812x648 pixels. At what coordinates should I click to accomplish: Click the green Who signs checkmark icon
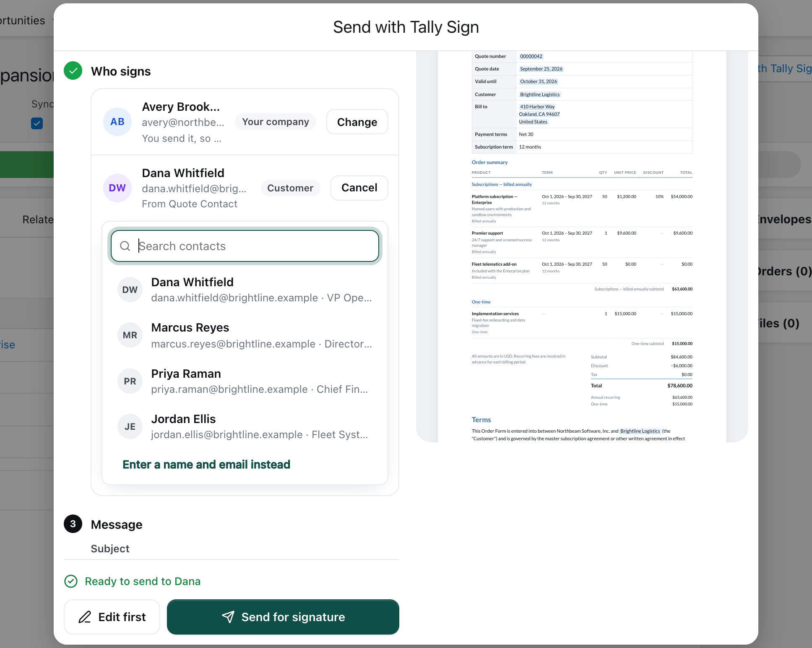coord(73,71)
